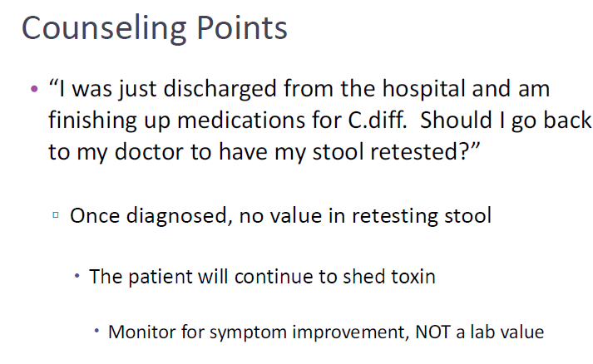Viewport: 593px width, 364px height.
Task: Click the purple round bullet marker
Action: (x=33, y=88)
